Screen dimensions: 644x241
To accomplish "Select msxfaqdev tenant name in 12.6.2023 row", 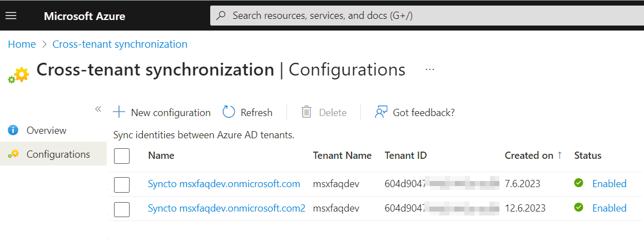I will (x=336, y=208).
